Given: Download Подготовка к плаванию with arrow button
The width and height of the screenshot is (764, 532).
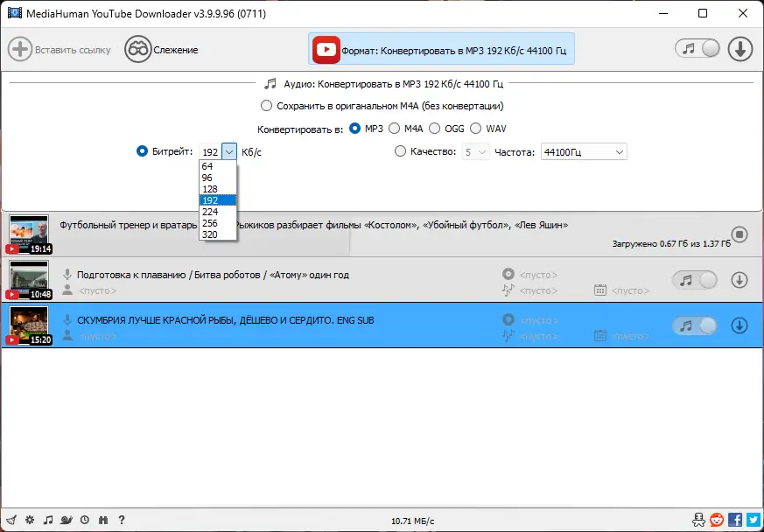Looking at the screenshot, I should click(739, 280).
